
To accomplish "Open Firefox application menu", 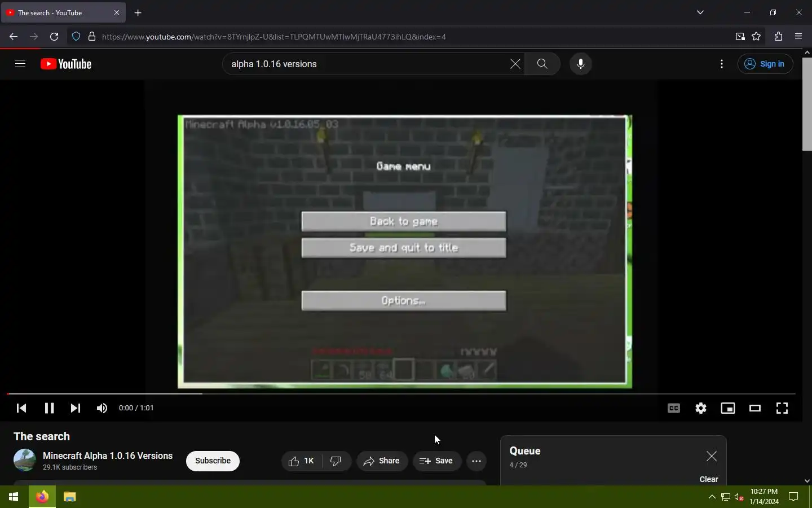I will (798, 37).
